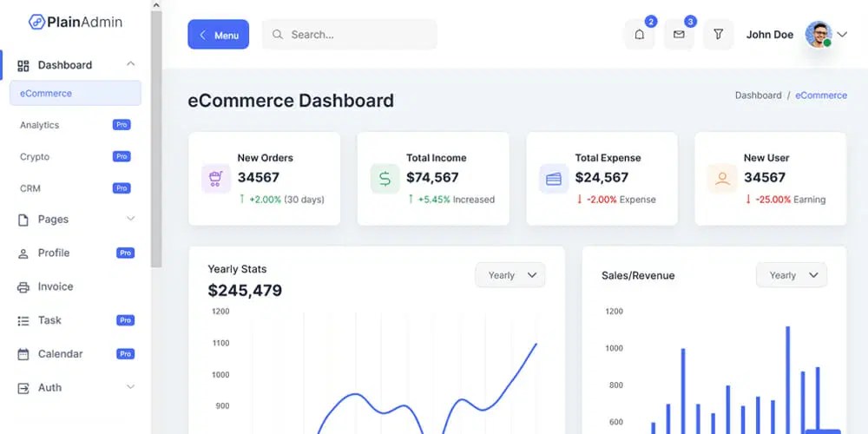Open the Yearly Stats period dropdown
The height and width of the screenshot is (434, 868).
coord(510,275)
